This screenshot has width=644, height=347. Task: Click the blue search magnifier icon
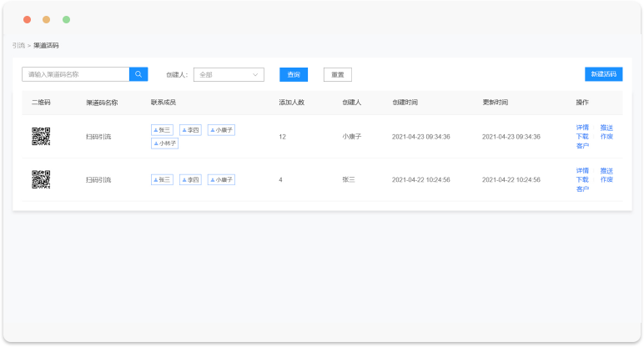coord(138,74)
